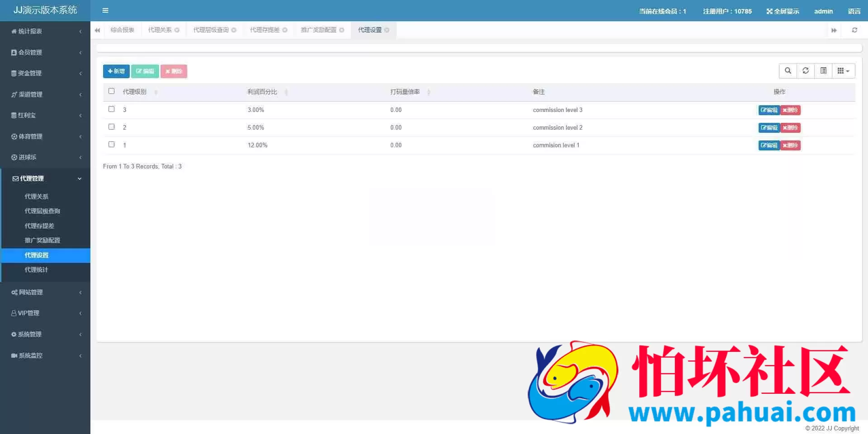Screen dimensions: 868x434
Task: Expand the 网站管理 sidebar menu
Action: point(45,292)
